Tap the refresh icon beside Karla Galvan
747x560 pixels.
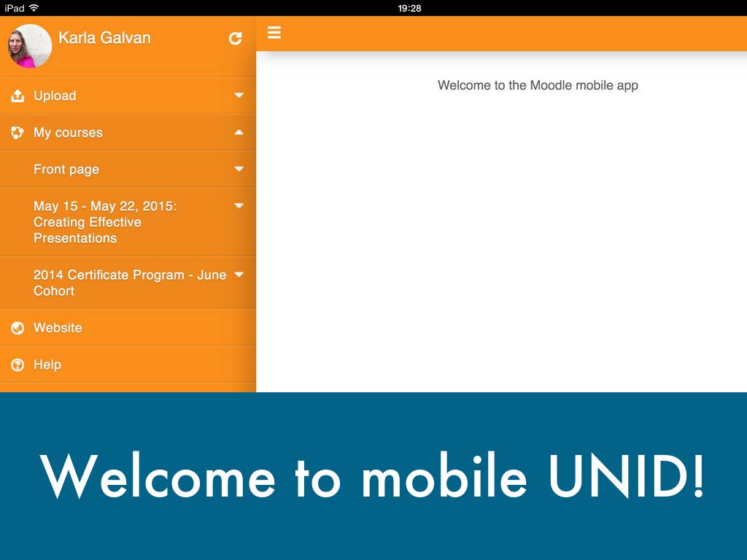click(x=235, y=39)
